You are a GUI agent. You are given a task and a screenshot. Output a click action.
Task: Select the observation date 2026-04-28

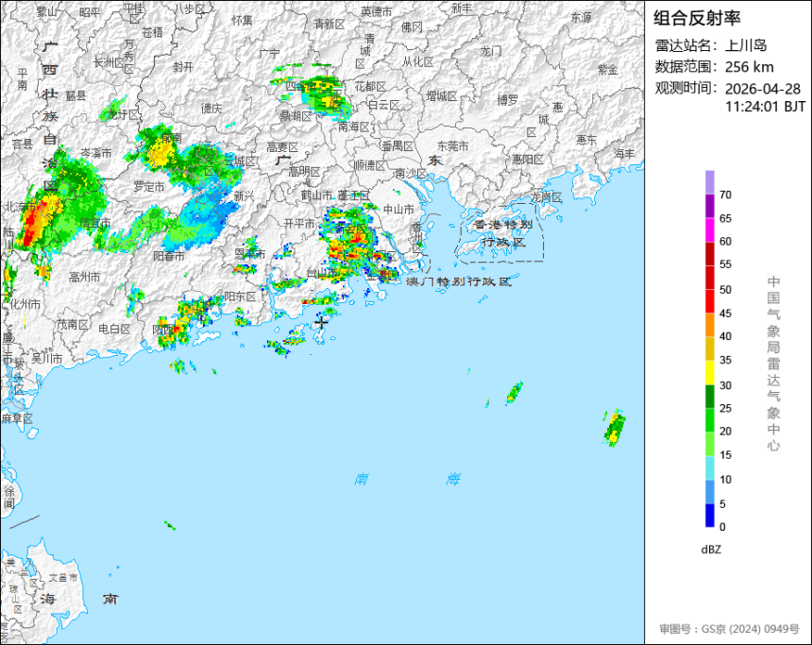pos(763,89)
